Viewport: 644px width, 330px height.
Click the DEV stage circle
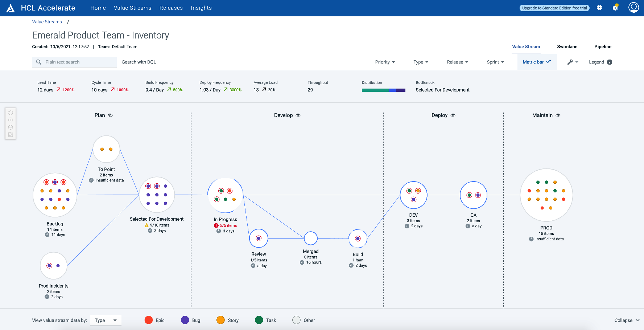414,195
